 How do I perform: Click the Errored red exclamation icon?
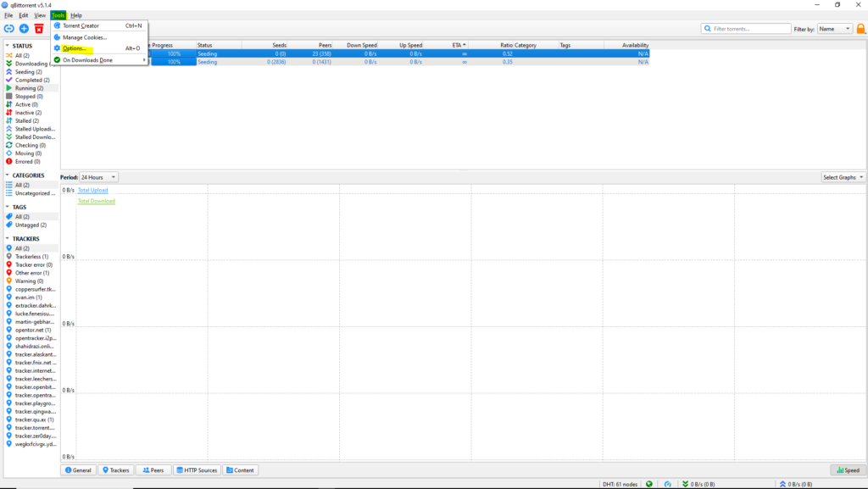click(x=8, y=162)
